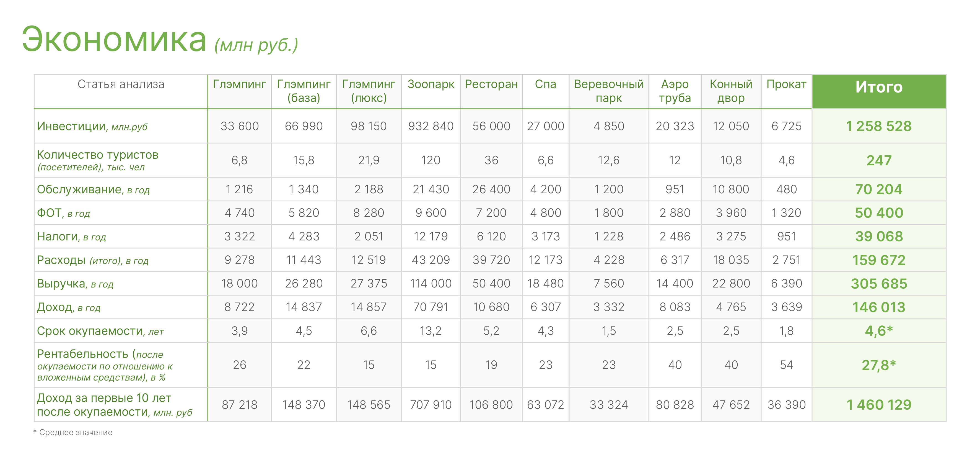Click the (млн руб.) subtitle text

click(x=256, y=45)
